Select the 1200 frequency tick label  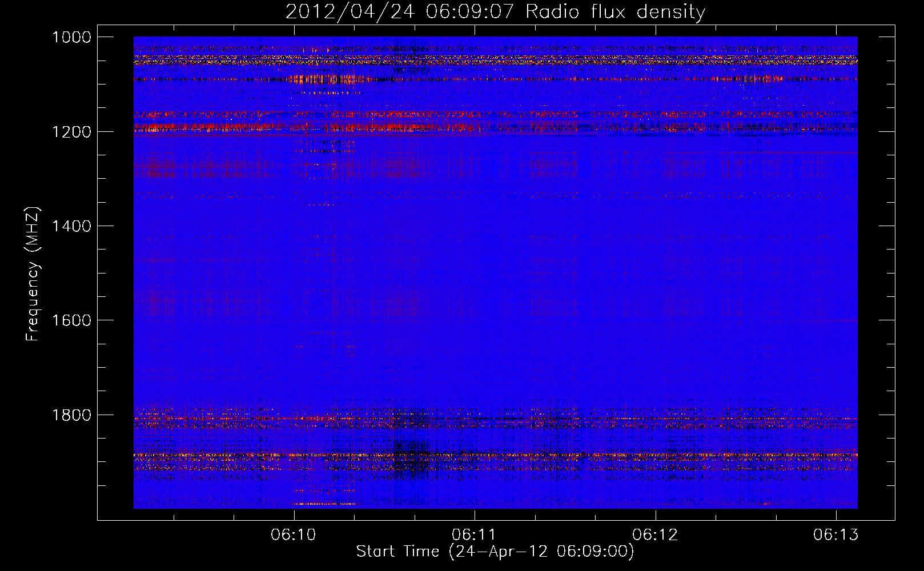[x=72, y=132]
